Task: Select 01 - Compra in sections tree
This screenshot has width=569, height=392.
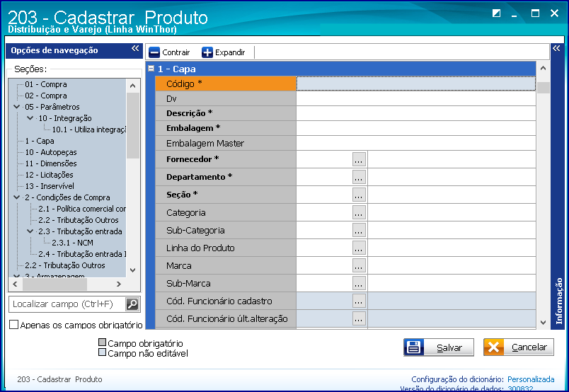Action: (46, 84)
